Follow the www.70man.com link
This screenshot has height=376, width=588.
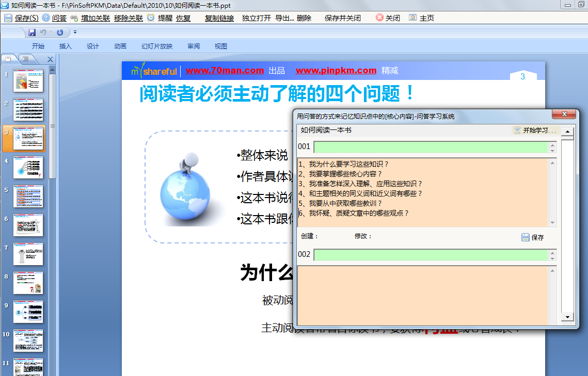pyautogui.click(x=225, y=71)
